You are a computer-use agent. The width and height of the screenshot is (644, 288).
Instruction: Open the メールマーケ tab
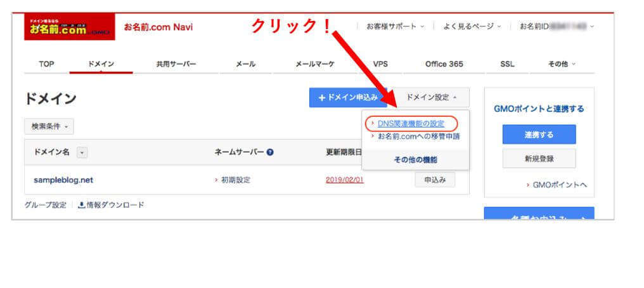(315, 64)
